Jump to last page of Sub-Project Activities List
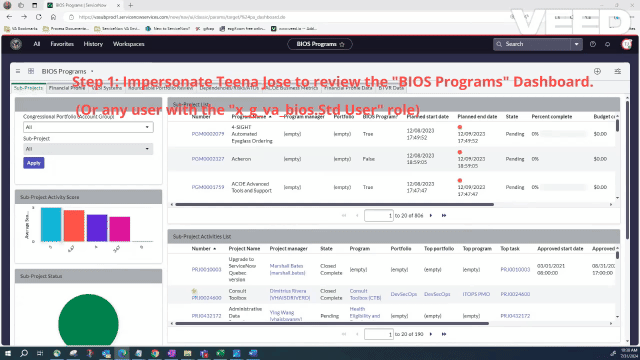This screenshot has width=640, height=360. pyautogui.click(x=444, y=334)
